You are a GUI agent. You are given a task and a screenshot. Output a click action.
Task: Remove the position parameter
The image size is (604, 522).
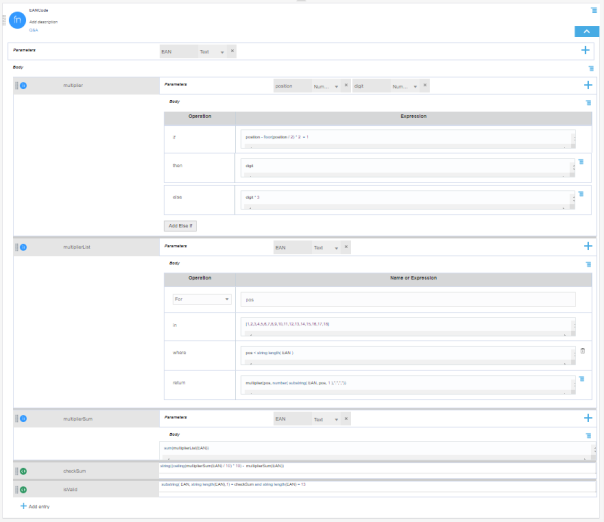click(346, 86)
